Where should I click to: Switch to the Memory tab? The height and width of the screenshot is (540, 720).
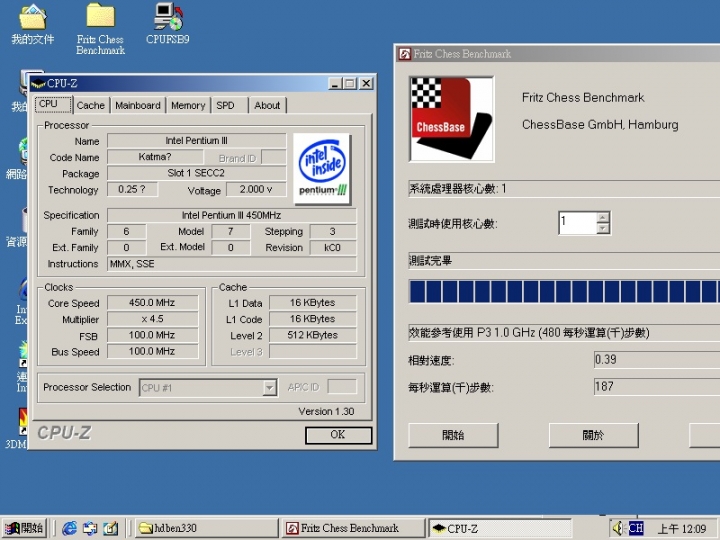(x=188, y=106)
